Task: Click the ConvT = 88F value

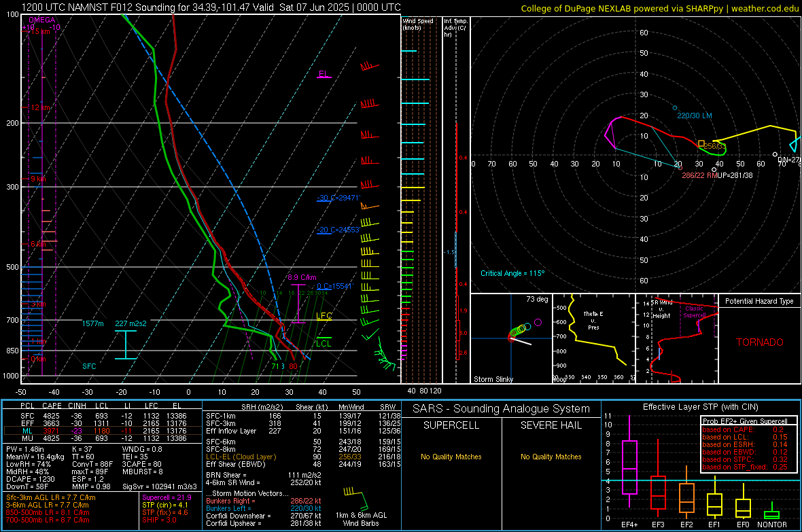Action: coord(92,464)
